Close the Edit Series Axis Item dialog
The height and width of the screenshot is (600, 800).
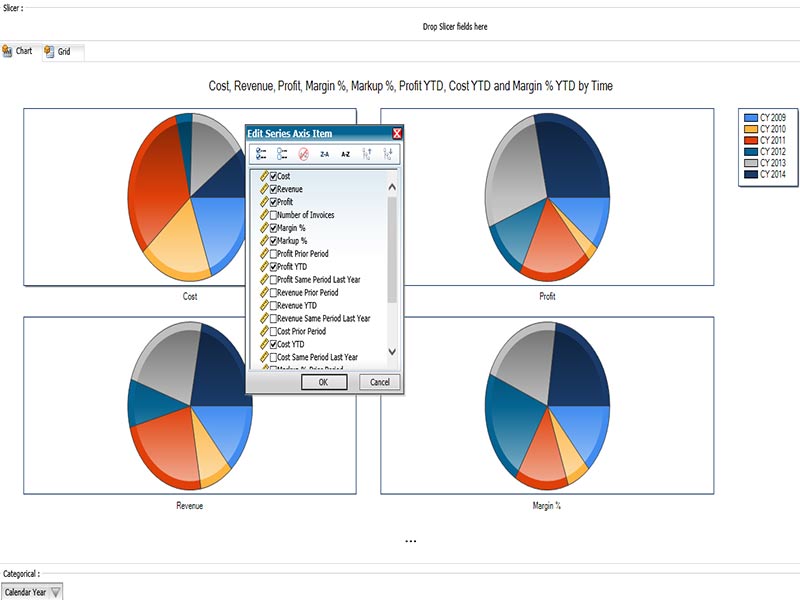coord(397,134)
